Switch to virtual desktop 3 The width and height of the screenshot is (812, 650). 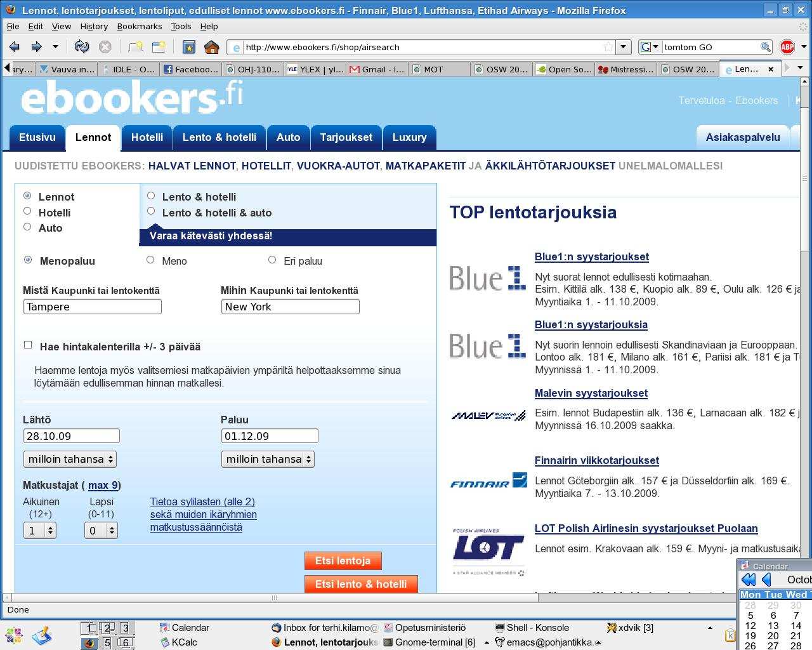(124, 628)
